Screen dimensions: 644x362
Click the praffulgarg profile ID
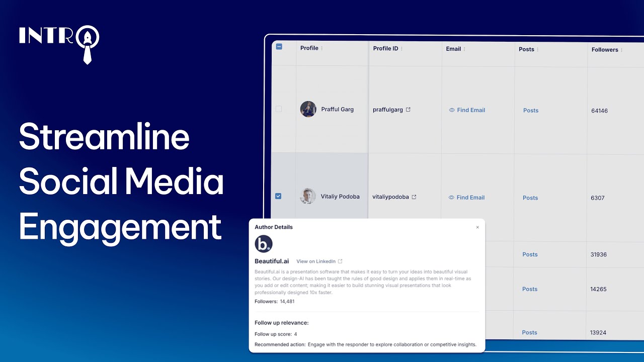click(388, 110)
